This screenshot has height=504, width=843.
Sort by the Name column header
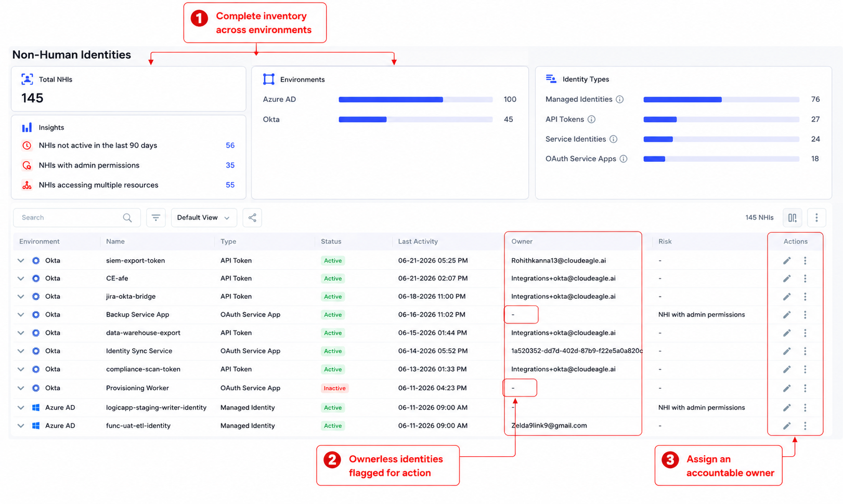click(x=115, y=242)
